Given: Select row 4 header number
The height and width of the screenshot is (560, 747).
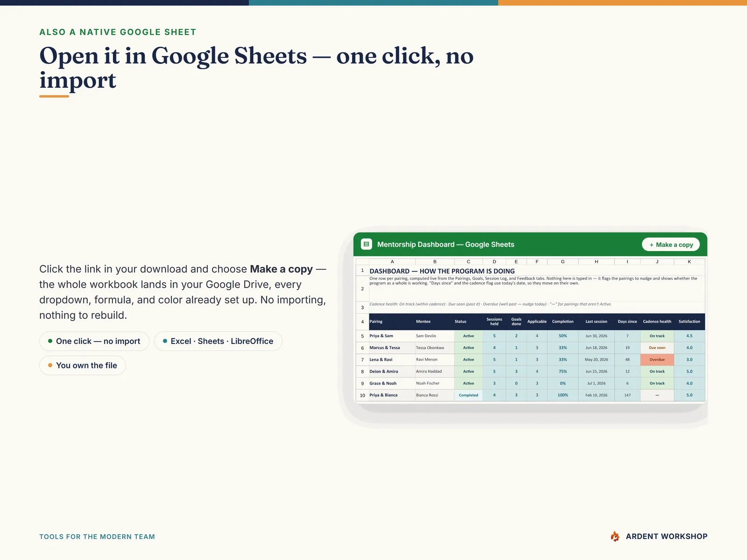Looking at the screenshot, I should (362, 322).
